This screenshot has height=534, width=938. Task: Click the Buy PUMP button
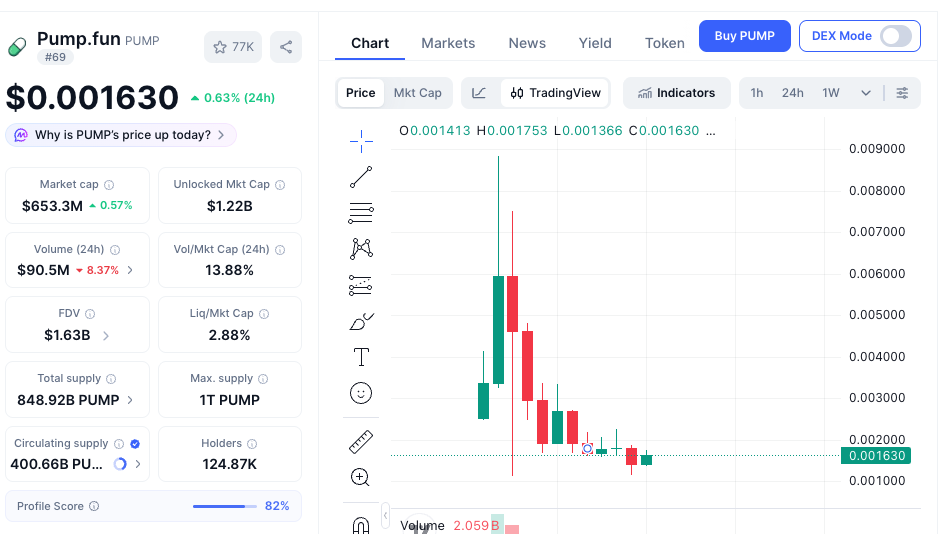click(x=745, y=36)
